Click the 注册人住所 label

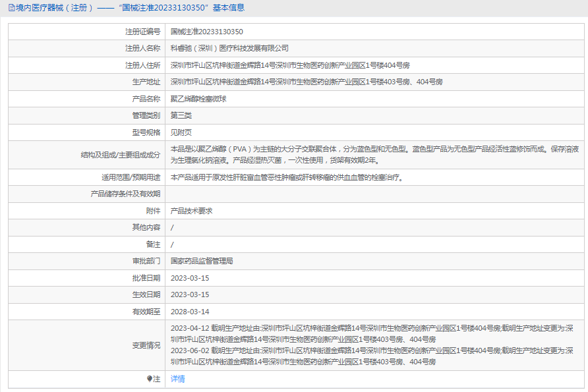click(142, 65)
